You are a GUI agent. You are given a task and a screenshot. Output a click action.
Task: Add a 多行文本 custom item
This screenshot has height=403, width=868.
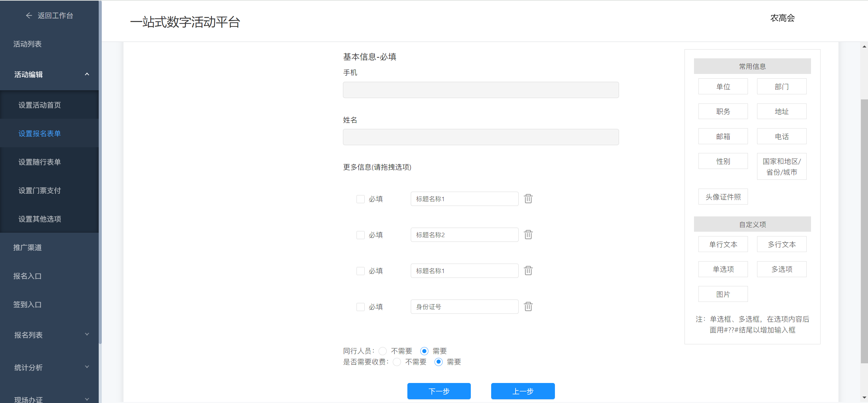(x=782, y=244)
